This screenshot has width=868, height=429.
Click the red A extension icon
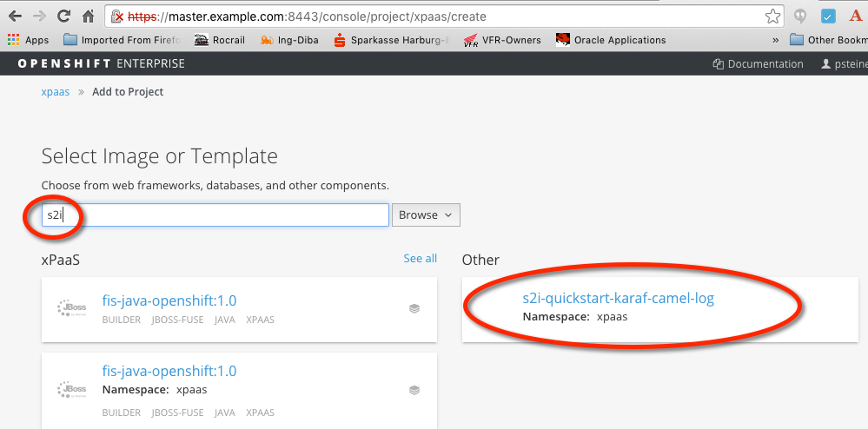point(856,16)
